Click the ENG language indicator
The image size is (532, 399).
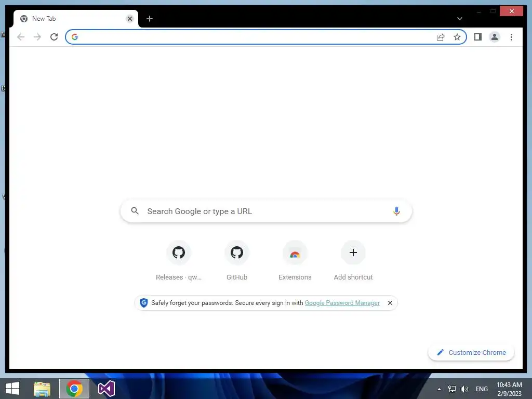click(482, 389)
